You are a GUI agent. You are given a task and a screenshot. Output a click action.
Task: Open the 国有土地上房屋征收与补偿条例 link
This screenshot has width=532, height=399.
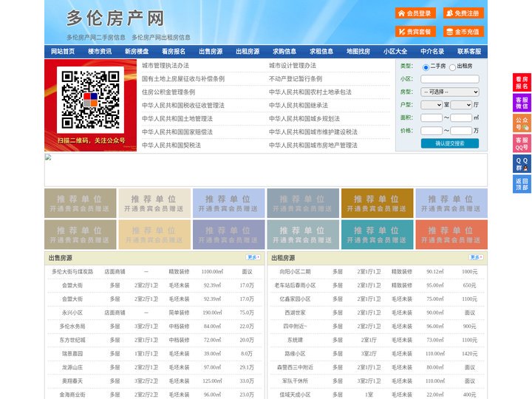click(183, 79)
